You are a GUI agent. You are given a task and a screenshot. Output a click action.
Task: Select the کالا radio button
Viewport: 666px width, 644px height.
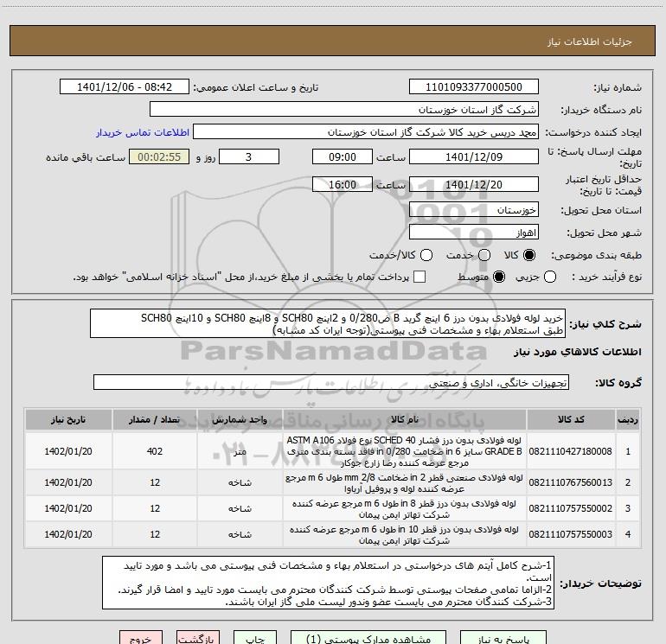click(x=529, y=255)
